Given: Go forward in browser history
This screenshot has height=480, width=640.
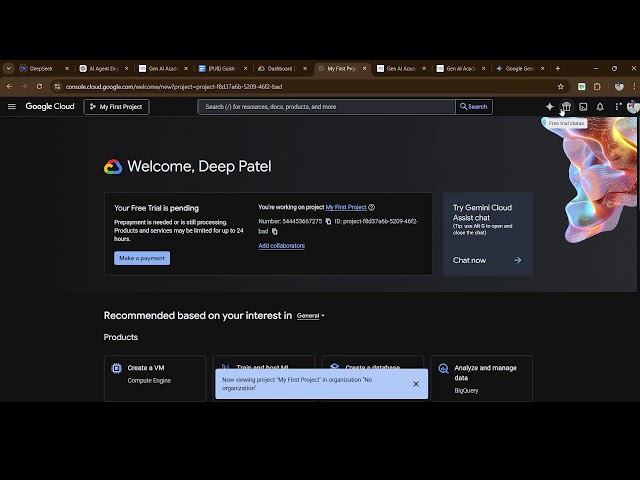Looking at the screenshot, I should [x=24, y=87].
